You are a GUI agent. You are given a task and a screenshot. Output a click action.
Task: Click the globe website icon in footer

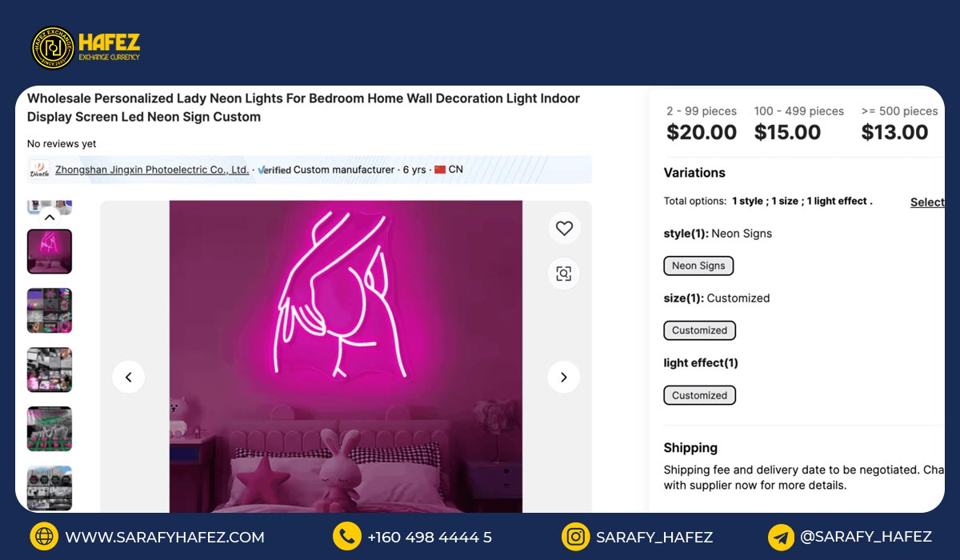click(x=44, y=537)
